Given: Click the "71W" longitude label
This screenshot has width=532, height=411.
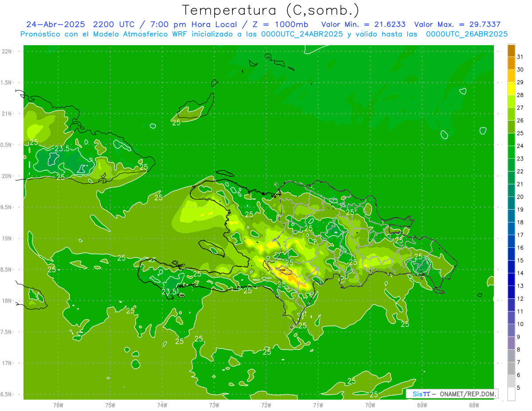Looking at the screenshot, I should pyautogui.click(x=318, y=405).
